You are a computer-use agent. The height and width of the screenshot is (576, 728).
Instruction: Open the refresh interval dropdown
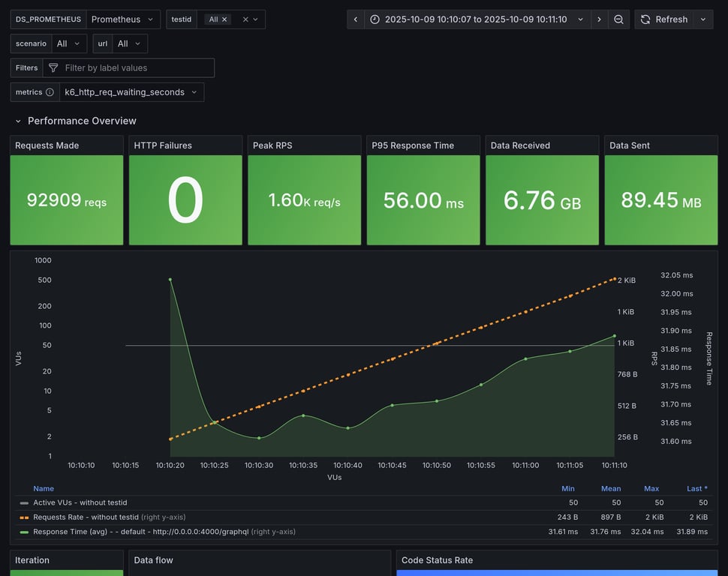703,19
